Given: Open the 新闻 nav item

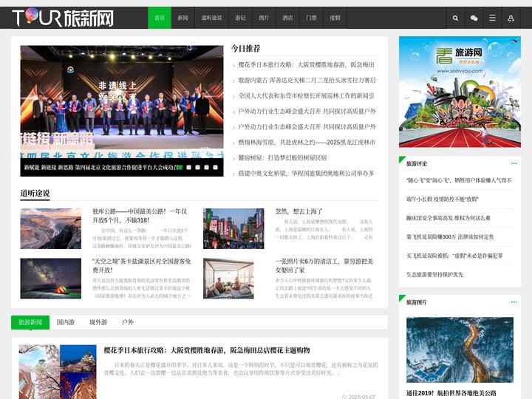Looking at the screenshot, I should (183, 18).
